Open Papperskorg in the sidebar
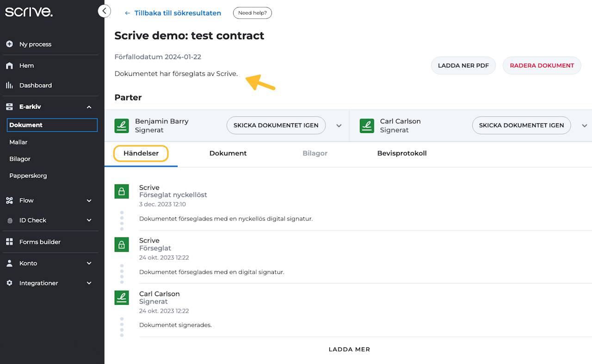This screenshot has width=592, height=364. tap(28, 176)
